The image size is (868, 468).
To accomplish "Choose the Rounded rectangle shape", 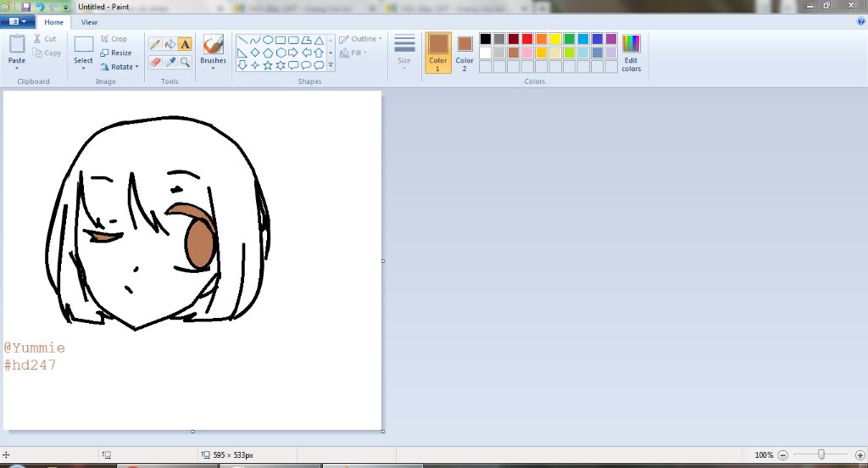I will (293, 40).
